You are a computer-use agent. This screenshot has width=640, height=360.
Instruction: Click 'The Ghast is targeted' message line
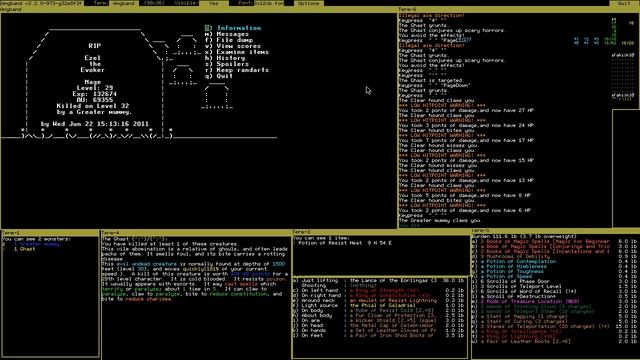(431, 80)
